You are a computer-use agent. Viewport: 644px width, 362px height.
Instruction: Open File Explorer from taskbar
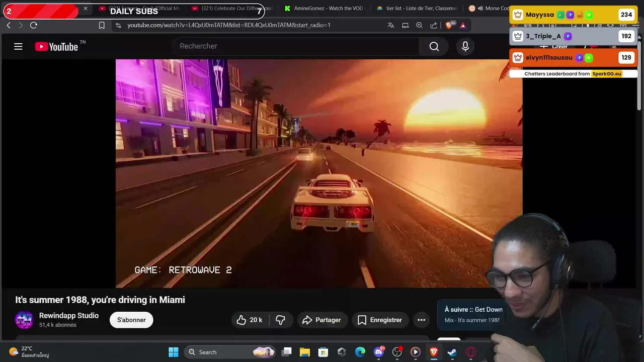tap(305, 352)
